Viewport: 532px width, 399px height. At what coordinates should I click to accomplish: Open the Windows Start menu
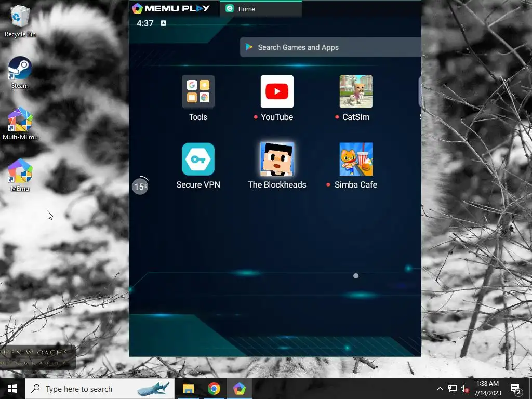(12, 389)
